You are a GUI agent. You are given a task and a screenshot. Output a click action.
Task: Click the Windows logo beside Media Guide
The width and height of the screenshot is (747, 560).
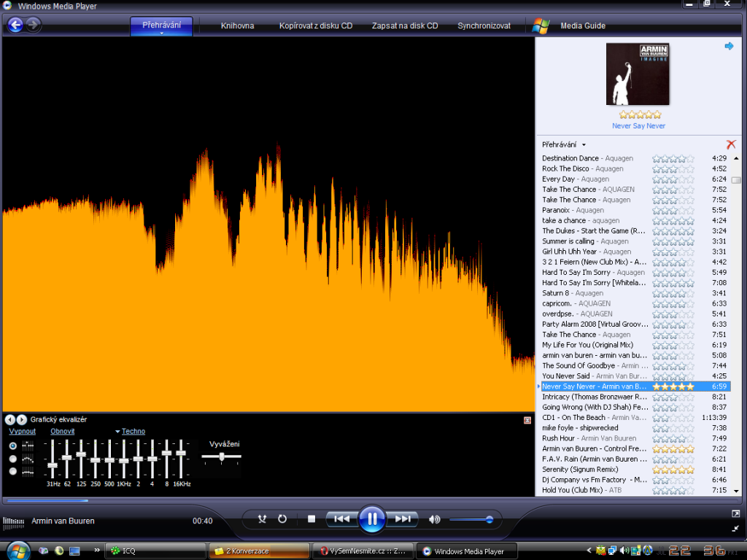[x=541, y=26]
